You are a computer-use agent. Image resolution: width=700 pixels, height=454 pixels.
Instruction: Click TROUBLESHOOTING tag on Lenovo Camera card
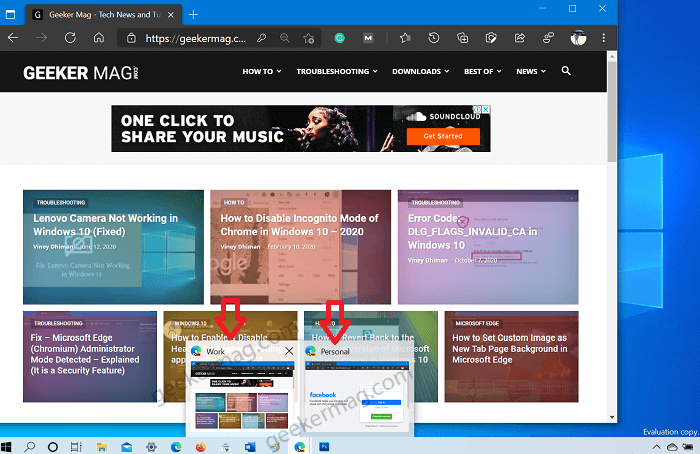(x=61, y=203)
